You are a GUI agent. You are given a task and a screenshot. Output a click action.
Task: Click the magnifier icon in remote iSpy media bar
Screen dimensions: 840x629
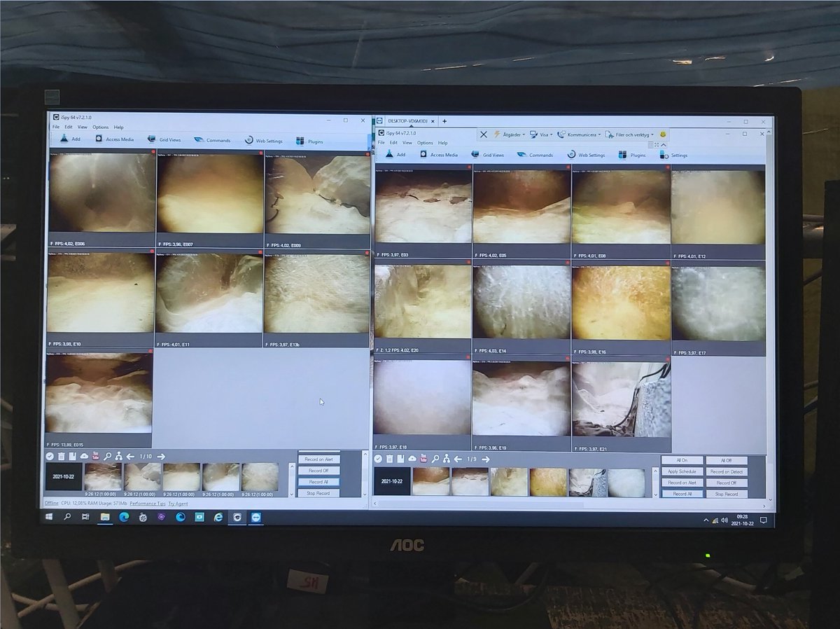click(435, 459)
